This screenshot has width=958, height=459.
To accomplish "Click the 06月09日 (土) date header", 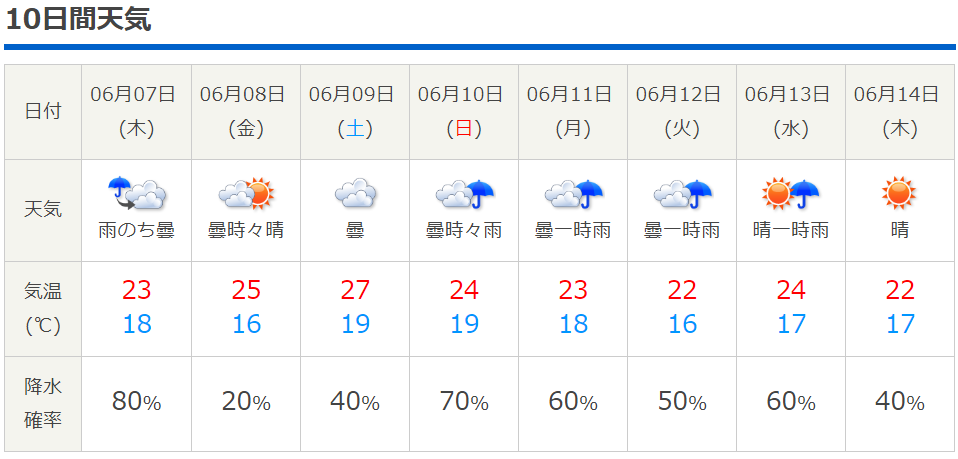I will (355, 112).
